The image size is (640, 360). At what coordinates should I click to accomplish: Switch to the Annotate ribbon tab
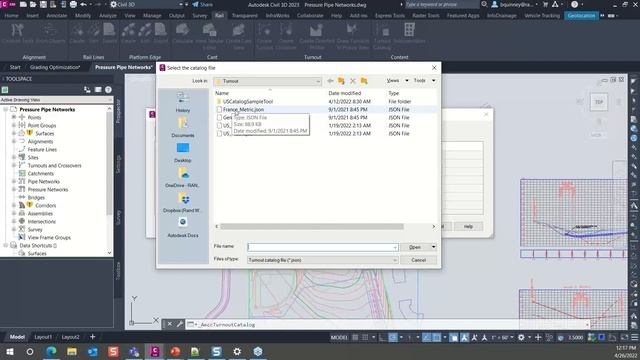[57, 16]
